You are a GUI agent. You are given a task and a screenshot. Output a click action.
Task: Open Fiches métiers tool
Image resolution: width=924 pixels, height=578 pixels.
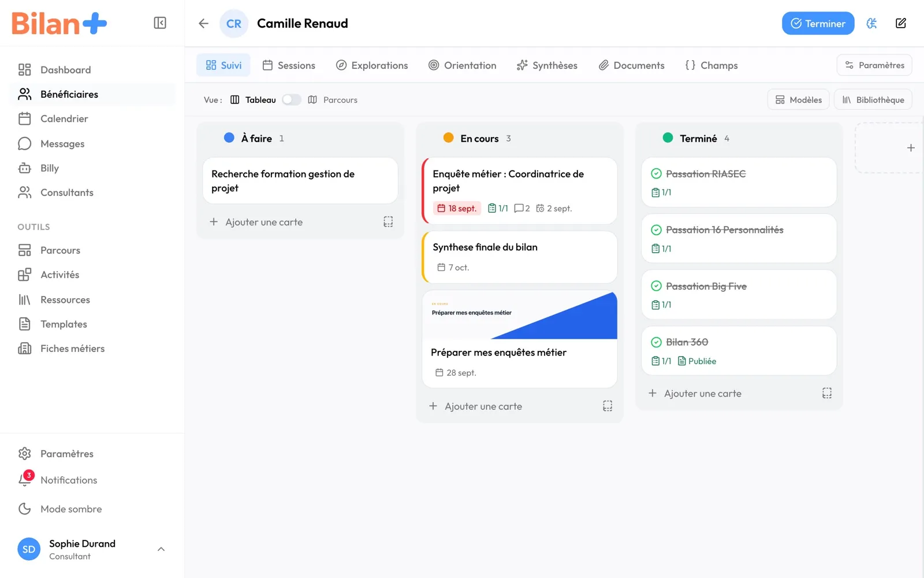pos(92,349)
